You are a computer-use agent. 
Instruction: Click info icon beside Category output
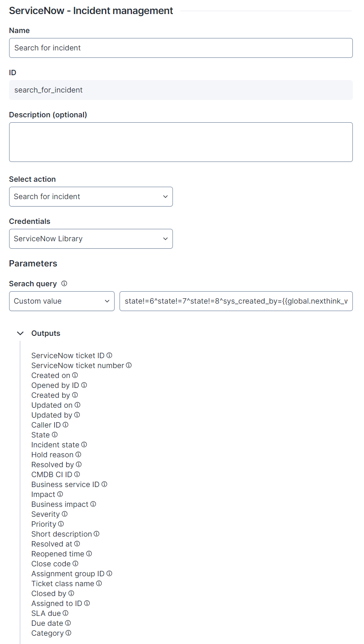tap(68, 633)
